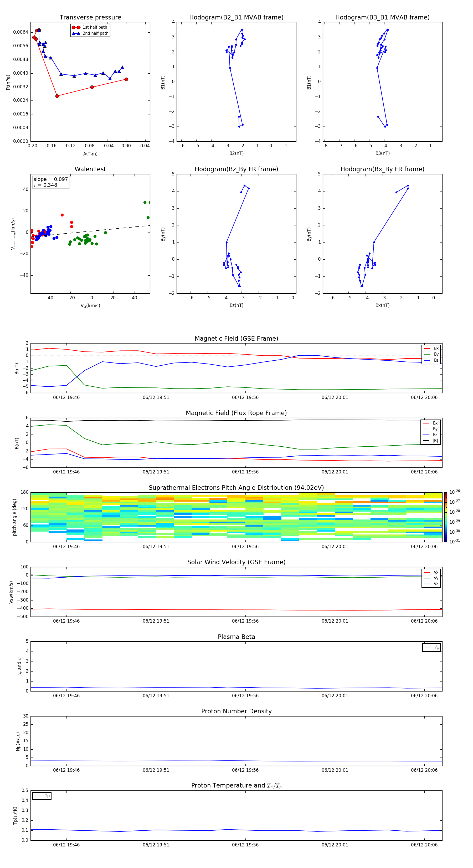Click 06/12 20:06 tick under GSE Magnetic Field plot
The image size is (473, 868).
click(424, 397)
